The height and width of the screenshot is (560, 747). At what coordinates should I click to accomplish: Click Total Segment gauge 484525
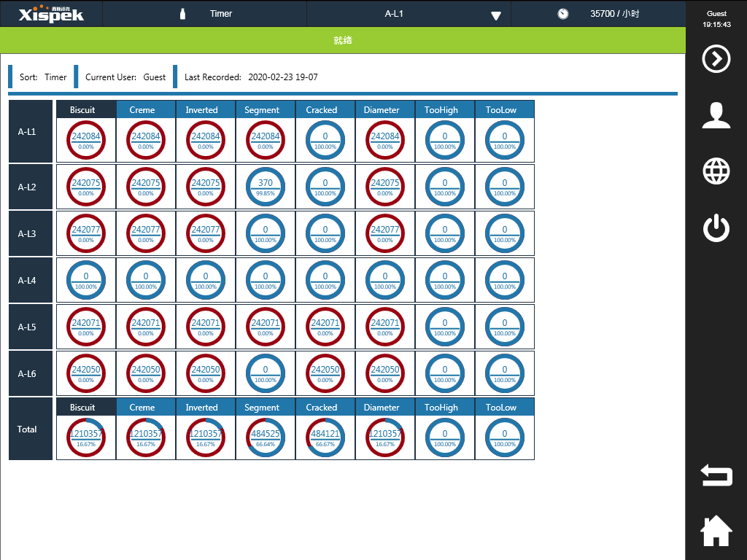(x=266, y=437)
